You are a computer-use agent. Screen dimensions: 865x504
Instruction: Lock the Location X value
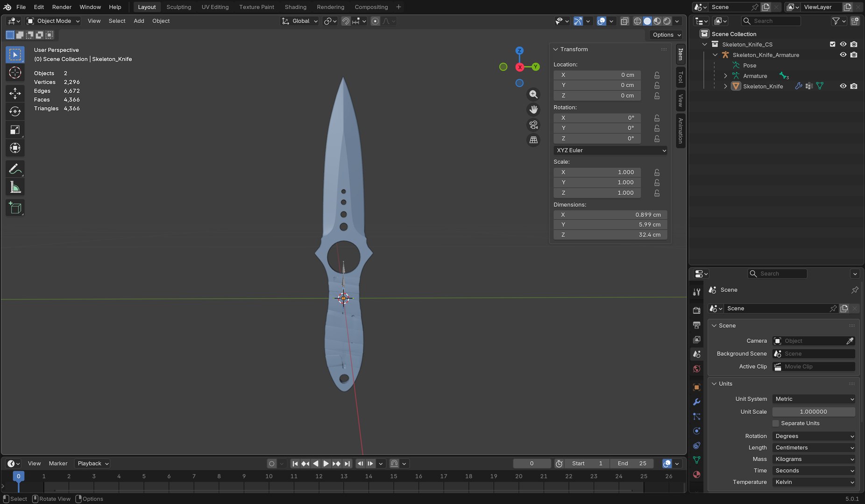[657, 75]
